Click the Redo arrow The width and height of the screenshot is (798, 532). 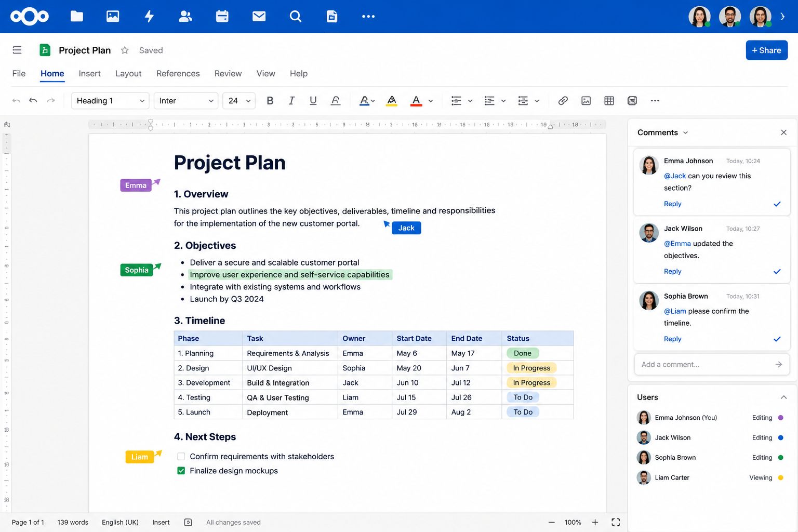coord(51,100)
